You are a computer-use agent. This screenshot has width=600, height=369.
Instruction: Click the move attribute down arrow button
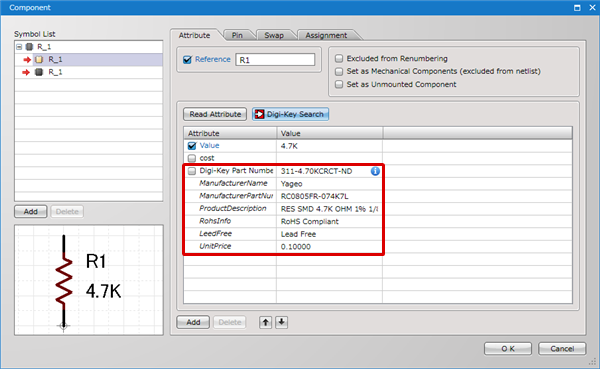282,322
